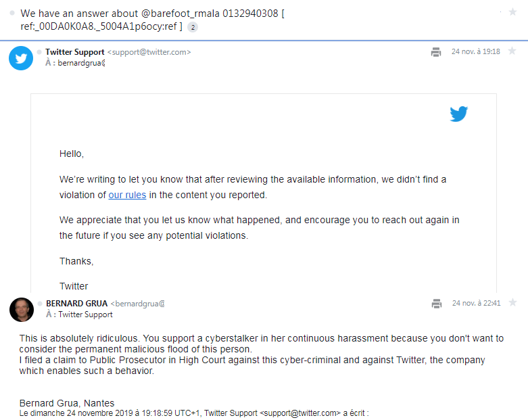Click the 24 nov. à 22:41 timestamp

click(x=476, y=304)
